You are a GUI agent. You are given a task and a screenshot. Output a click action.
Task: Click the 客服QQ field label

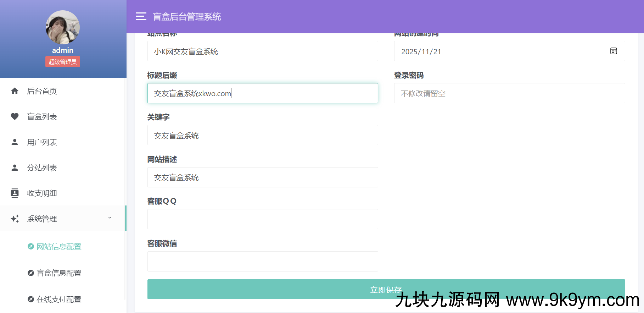[162, 201]
